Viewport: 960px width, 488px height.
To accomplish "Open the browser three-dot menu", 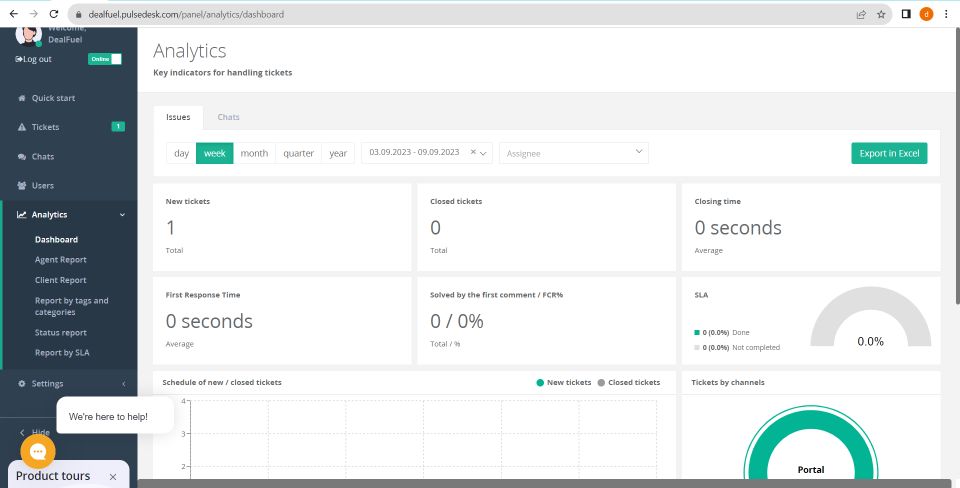I will click(x=946, y=14).
